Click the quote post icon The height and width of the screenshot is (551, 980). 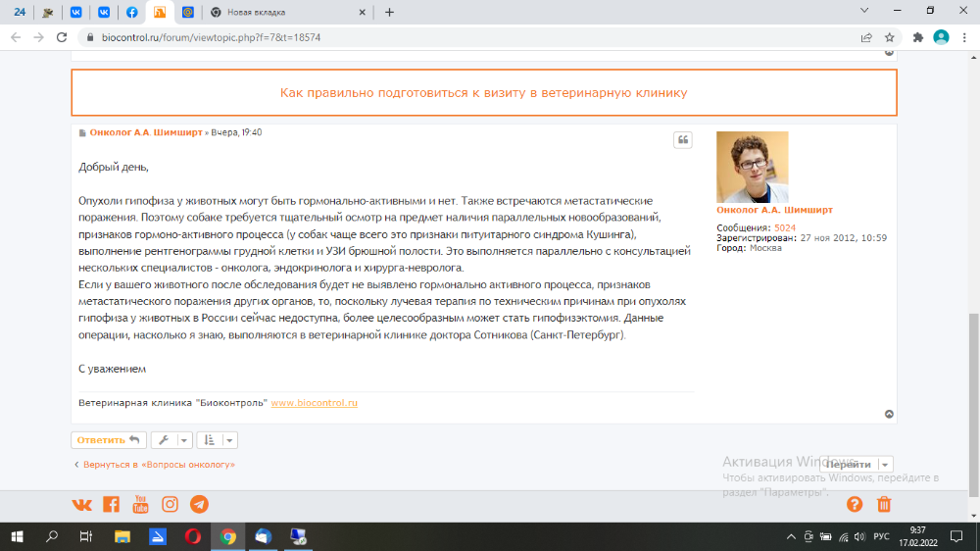(682, 140)
